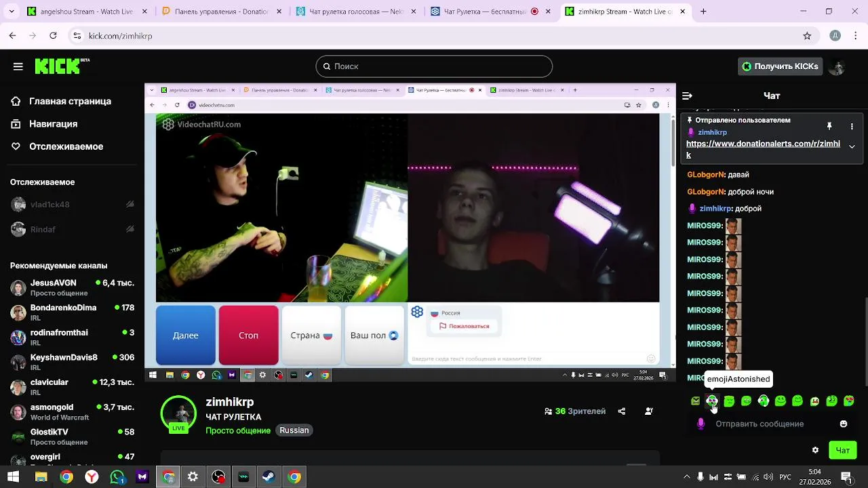Screen dimensions: 868x488
Task: Open recommended channel asmongold
Action: (x=72, y=412)
